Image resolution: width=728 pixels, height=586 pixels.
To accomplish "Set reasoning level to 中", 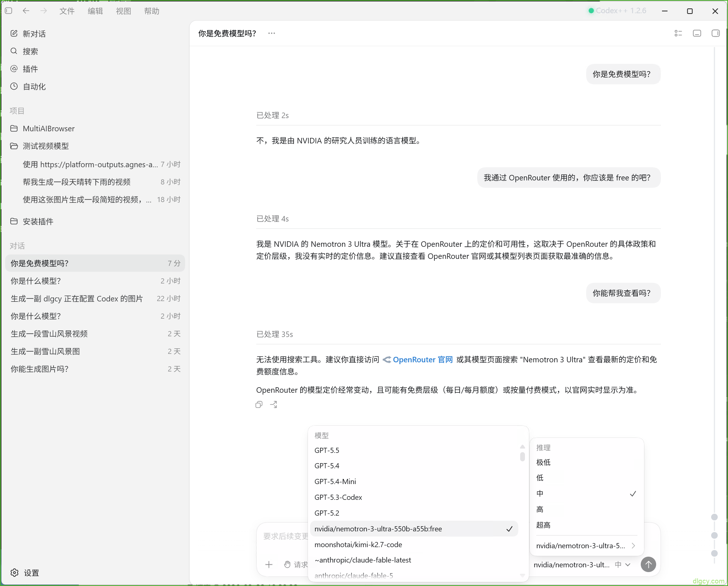I will pos(587,494).
